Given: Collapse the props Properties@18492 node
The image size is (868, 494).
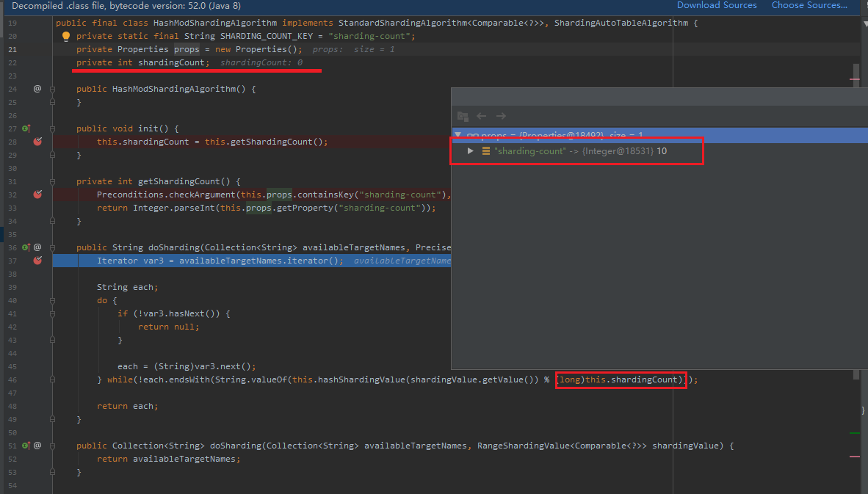Looking at the screenshot, I should pos(457,135).
